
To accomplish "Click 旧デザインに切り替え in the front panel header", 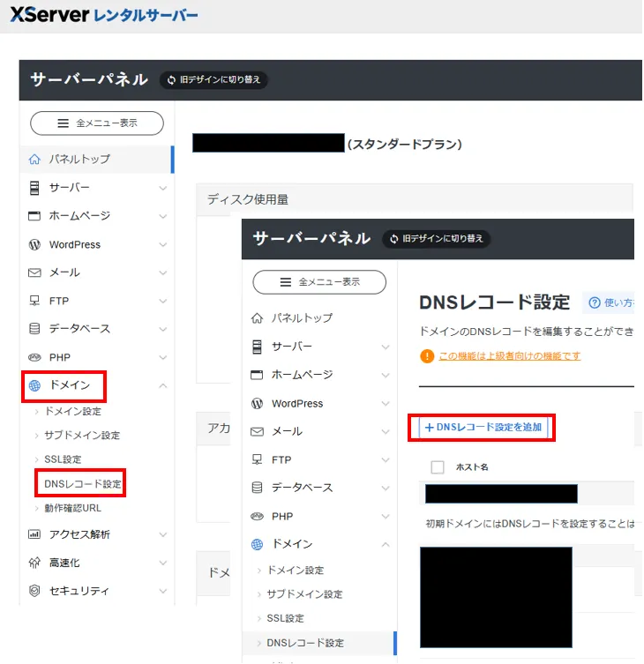I will click(436, 239).
